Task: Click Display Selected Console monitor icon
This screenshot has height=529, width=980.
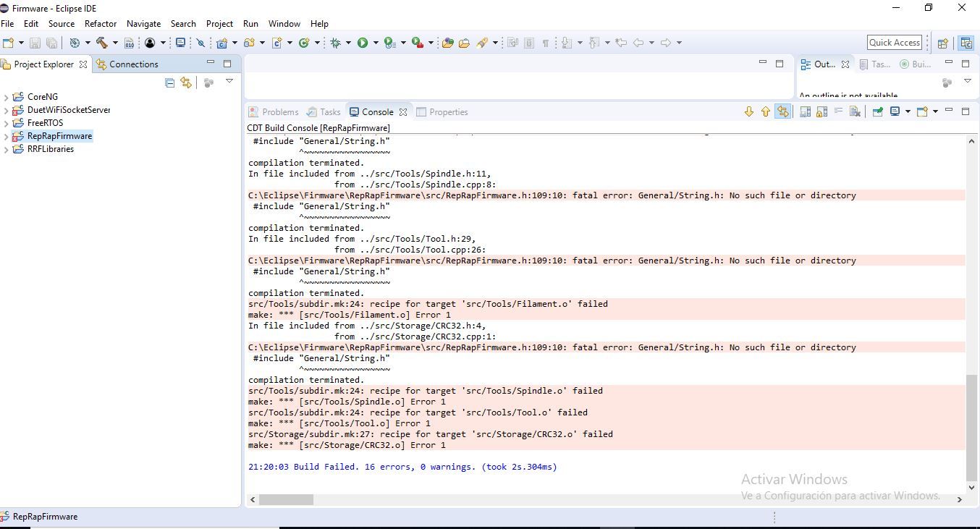Action: 895,111
